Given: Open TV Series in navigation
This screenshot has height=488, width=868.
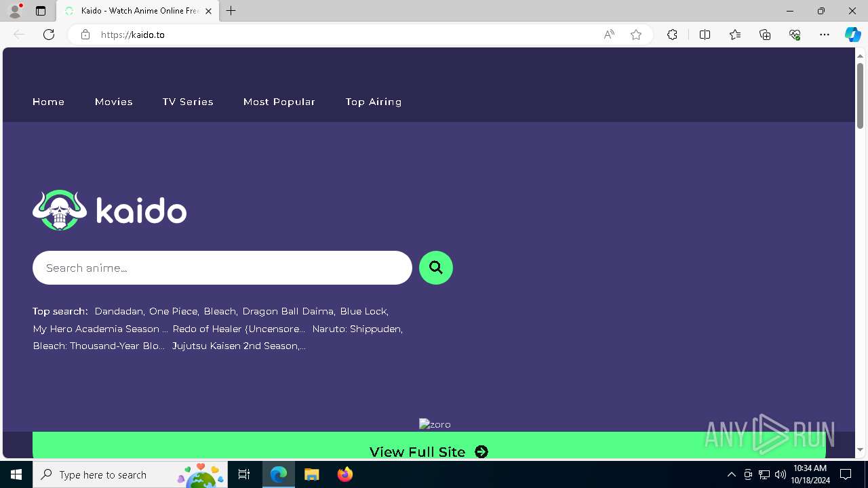Looking at the screenshot, I should (188, 102).
